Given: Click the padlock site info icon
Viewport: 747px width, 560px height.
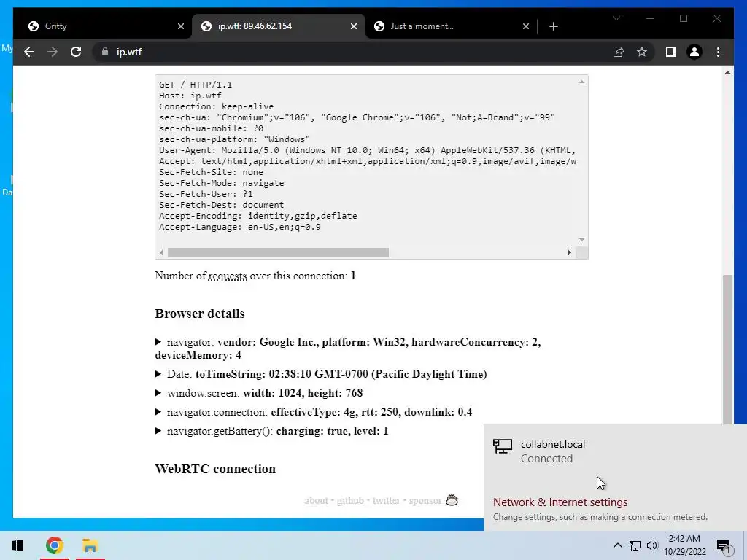Looking at the screenshot, I should (x=105, y=52).
